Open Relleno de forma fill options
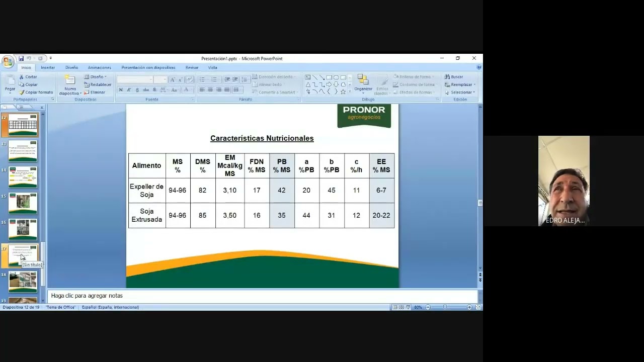The image size is (644, 362). (x=414, y=77)
